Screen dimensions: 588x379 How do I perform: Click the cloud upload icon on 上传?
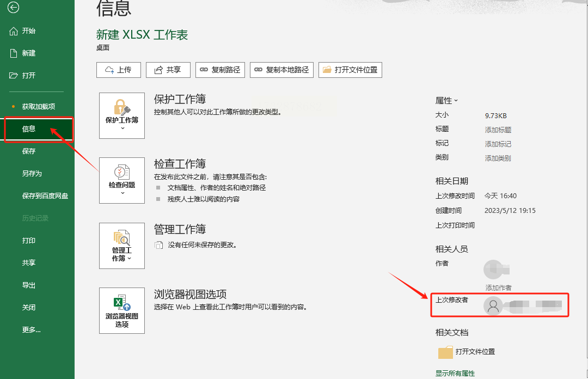tap(109, 70)
